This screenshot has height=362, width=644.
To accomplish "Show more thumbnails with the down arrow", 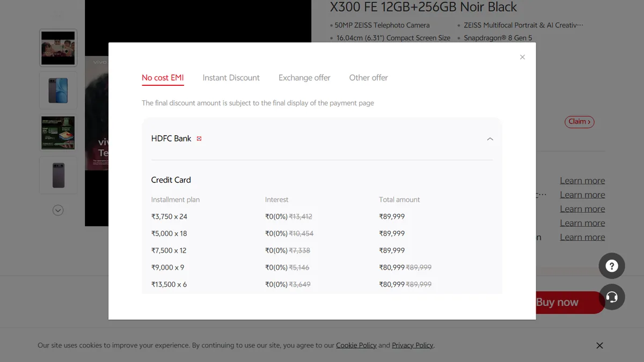I will (x=58, y=210).
